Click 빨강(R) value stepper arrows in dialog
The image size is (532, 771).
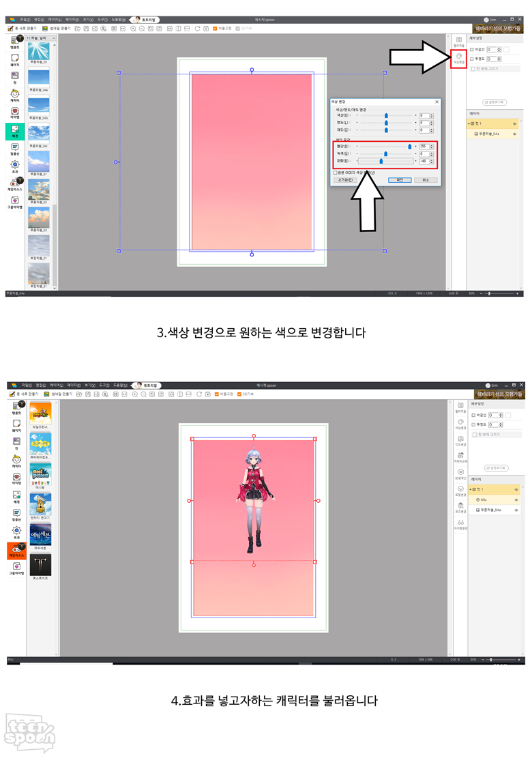[432, 147]
